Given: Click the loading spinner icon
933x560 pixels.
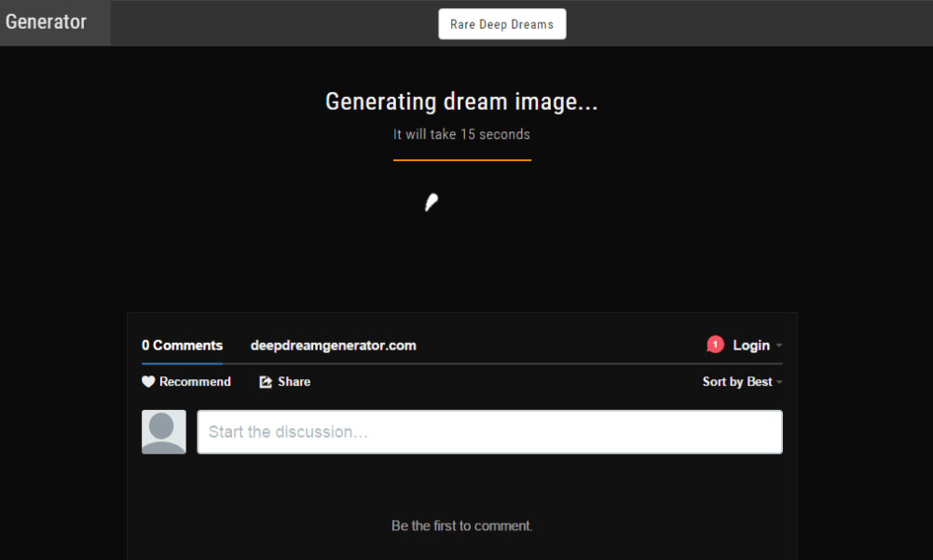Looking at the screenshot, I should (x=432, y=202).
